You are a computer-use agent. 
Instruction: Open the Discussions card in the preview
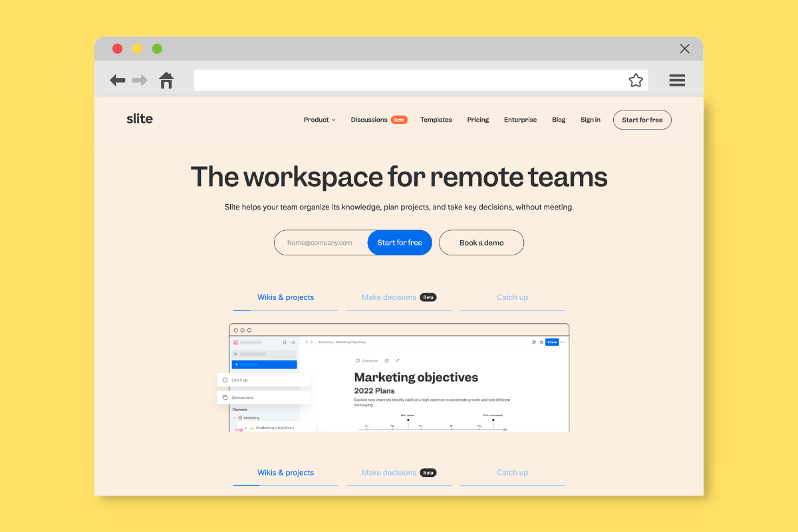[263, 398]
